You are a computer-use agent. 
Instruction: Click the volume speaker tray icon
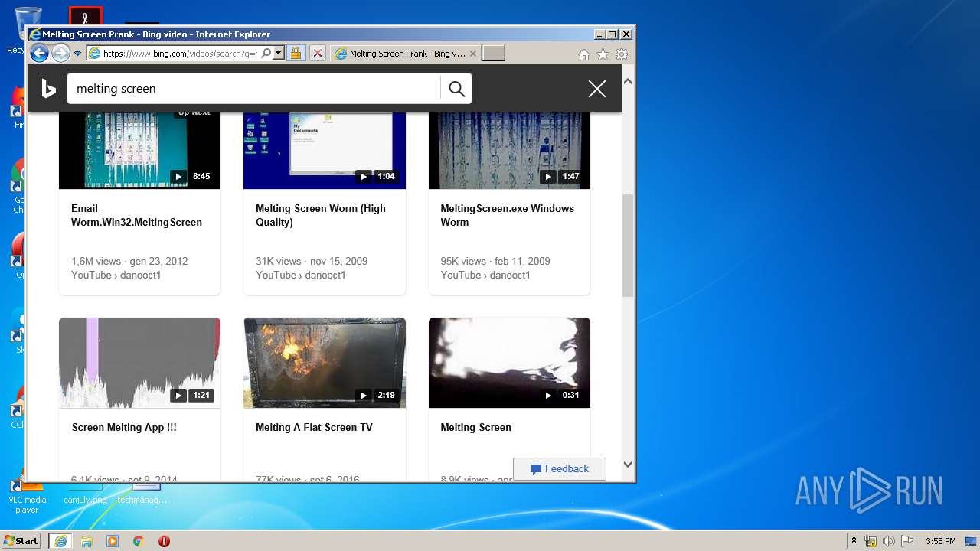889,541
